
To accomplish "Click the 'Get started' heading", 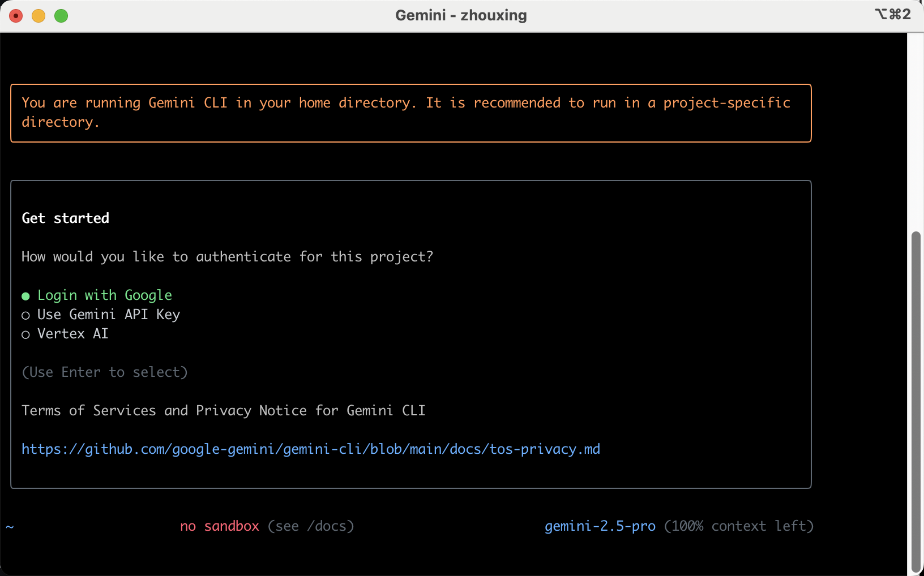I will 66,218.
